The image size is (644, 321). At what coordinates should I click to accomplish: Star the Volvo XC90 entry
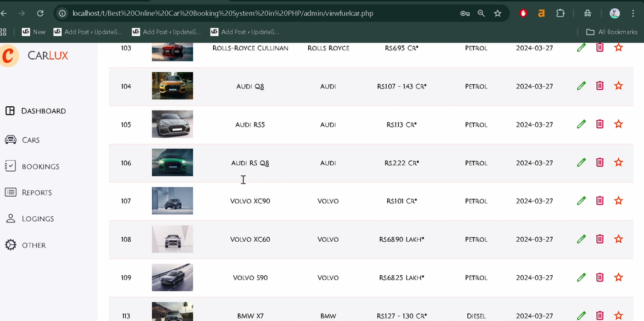pos(618,200)
